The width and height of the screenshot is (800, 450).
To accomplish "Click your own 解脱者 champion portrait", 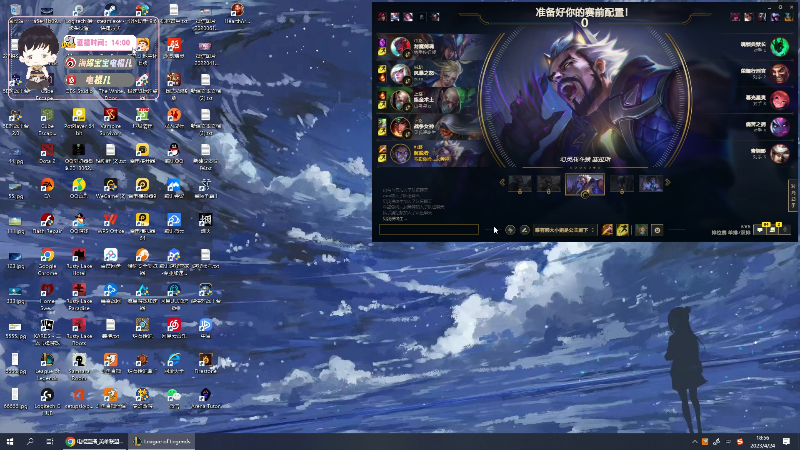I will tap(400, 153).
